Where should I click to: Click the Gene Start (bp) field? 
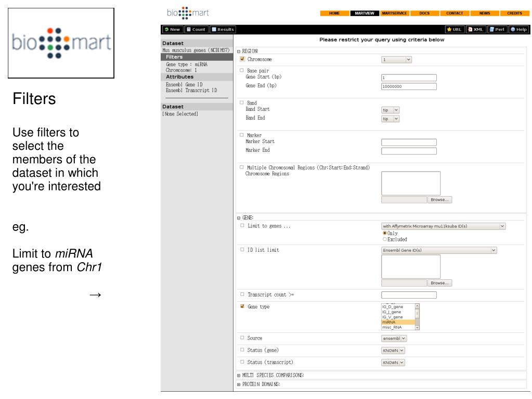click(x=409, y=78)
